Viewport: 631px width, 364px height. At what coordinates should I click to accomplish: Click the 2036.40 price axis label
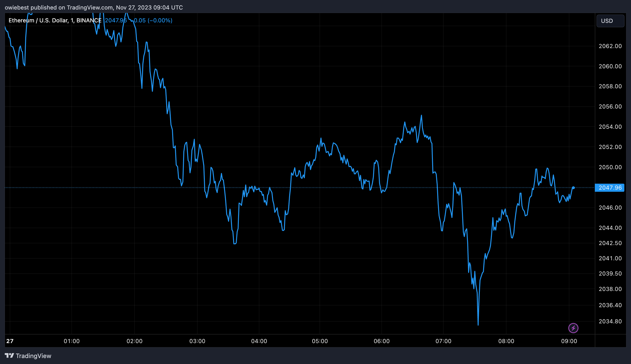tap(610, 305)
